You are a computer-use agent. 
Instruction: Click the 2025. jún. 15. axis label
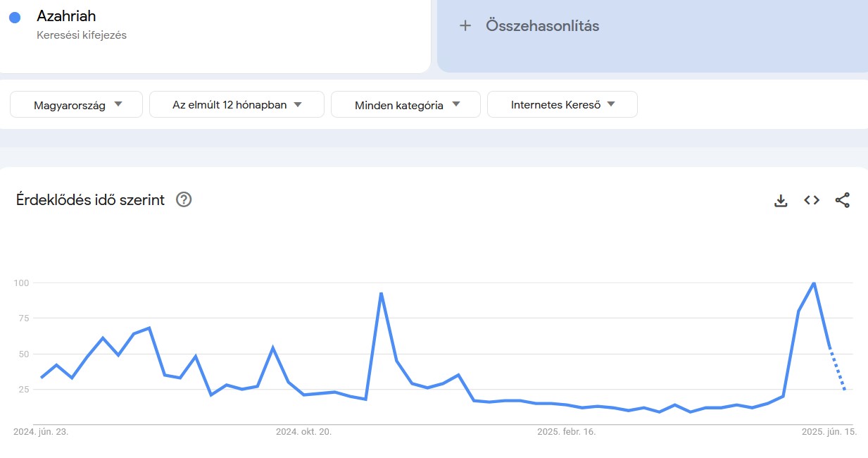point(829,432)
